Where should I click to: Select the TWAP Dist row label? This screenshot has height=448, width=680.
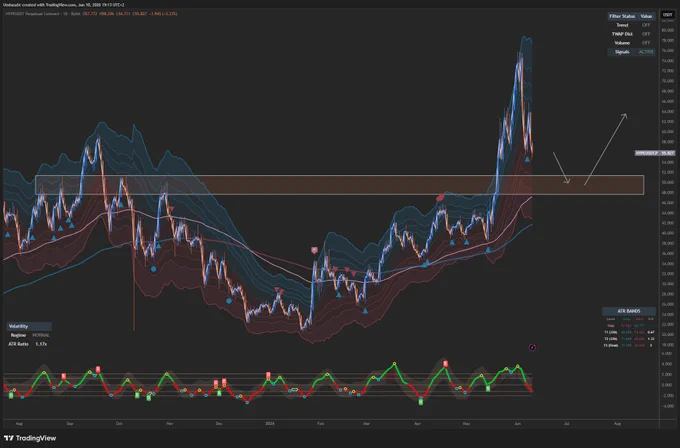(x=622, y=34)
